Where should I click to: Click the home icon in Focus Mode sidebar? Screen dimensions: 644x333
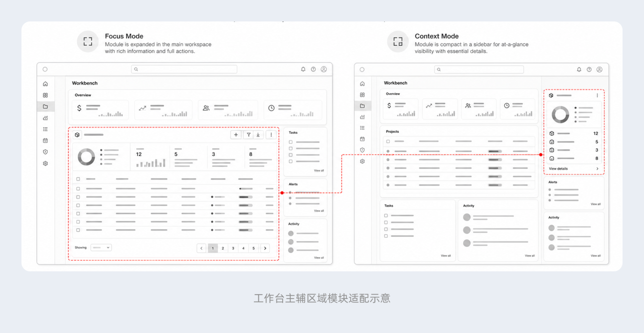tap(45, 84)
